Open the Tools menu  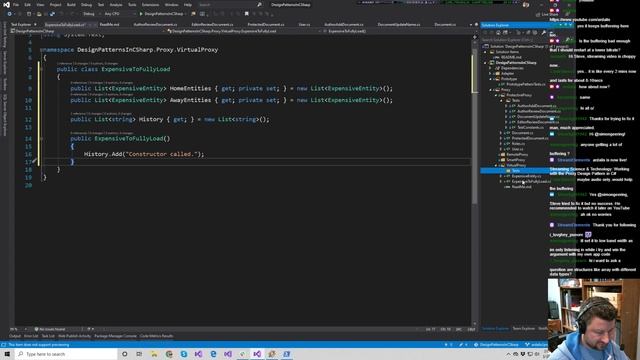132,5
